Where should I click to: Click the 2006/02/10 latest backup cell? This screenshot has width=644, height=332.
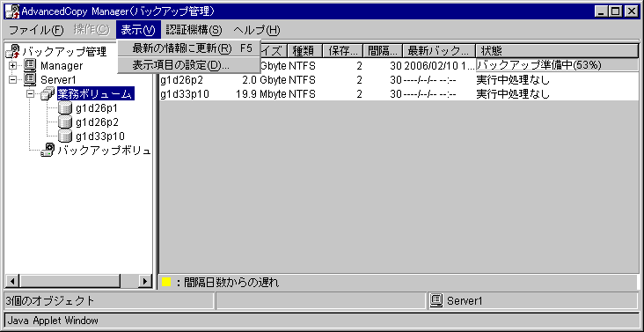(439, 65)
